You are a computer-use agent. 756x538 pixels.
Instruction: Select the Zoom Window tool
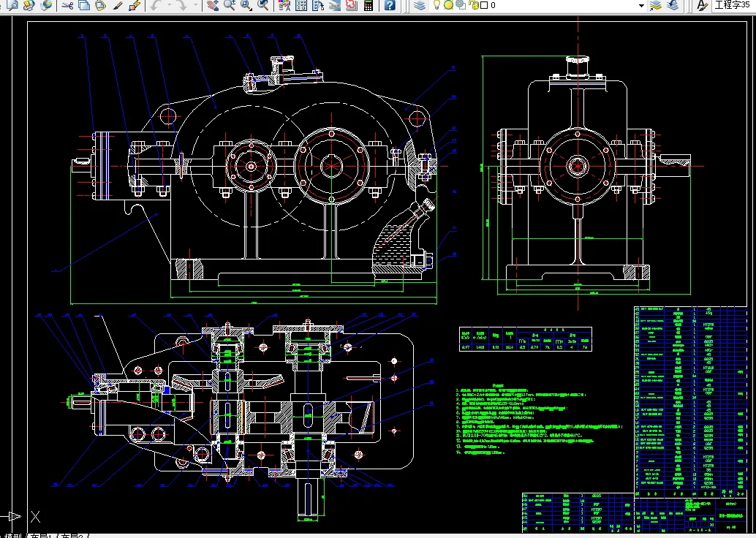pyautogui.click(x=246, y=5)
